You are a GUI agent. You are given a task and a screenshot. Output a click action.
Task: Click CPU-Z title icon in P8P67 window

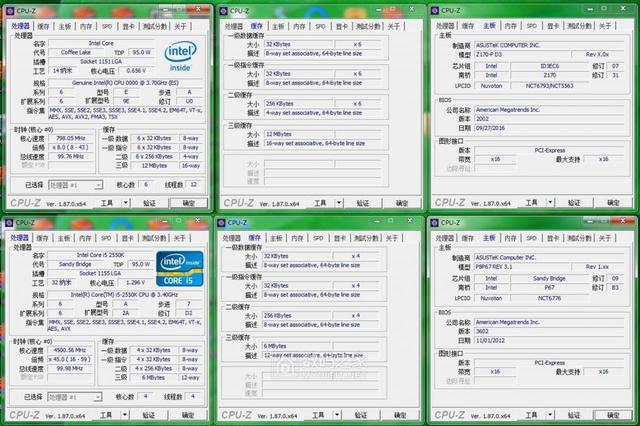pyautogui.click(x=434, y=223)
